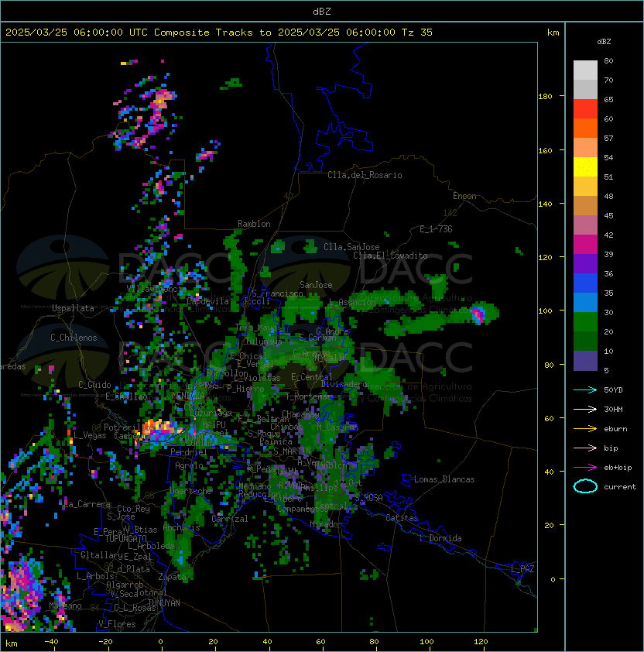Click the 'V_Flores' map label
Screen dimensions: 644x652
pos(117,624)
